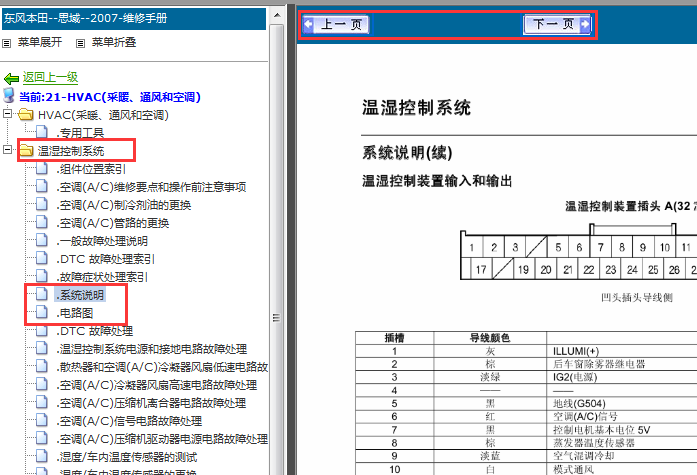Click the page icon beside .故障症状处理索引
Viewport: 697px width, 475px height.
(42, 276)
